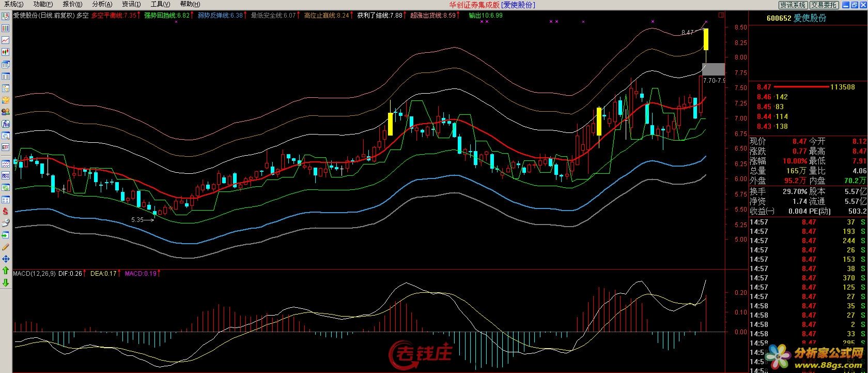The image size is (868, 373).
Task: Click sell-order row 8.46 with volume 142
Action: 772,97
